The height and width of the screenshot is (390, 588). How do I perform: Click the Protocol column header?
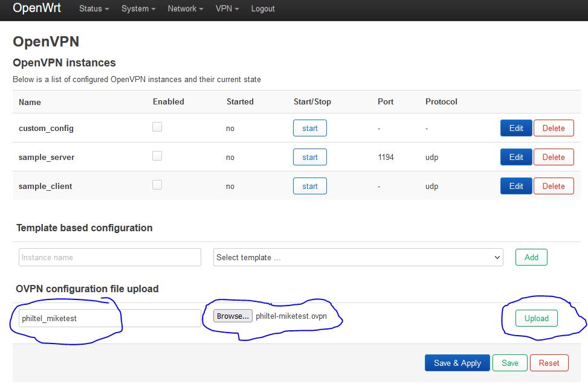[441, 101]
